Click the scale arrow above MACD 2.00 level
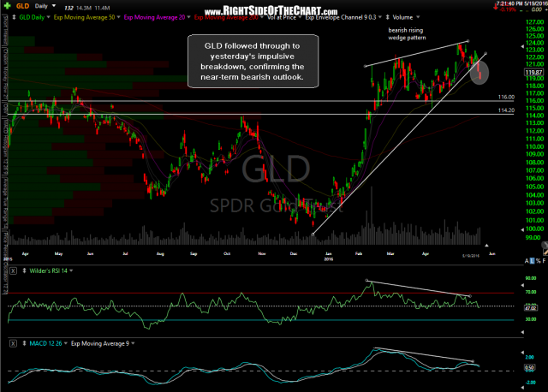The image size is (548, 392). pyautogui.click(x=522, y=352)
